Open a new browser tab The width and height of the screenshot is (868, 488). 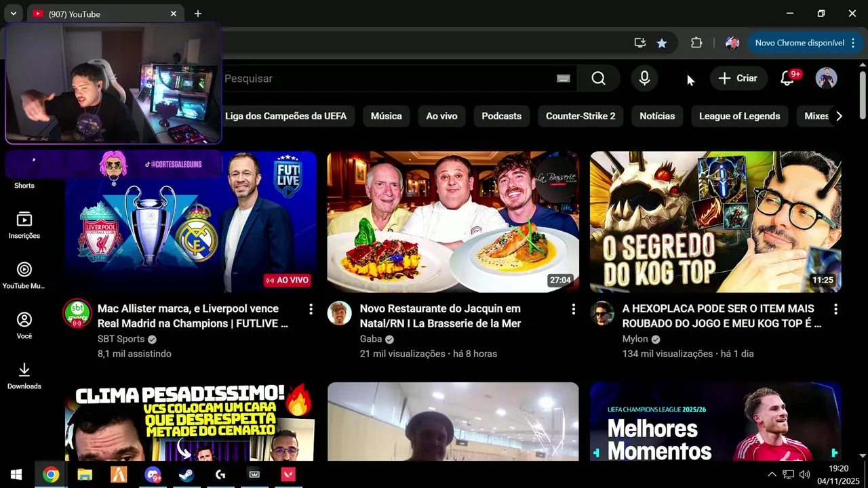click(x=198, y=14)
